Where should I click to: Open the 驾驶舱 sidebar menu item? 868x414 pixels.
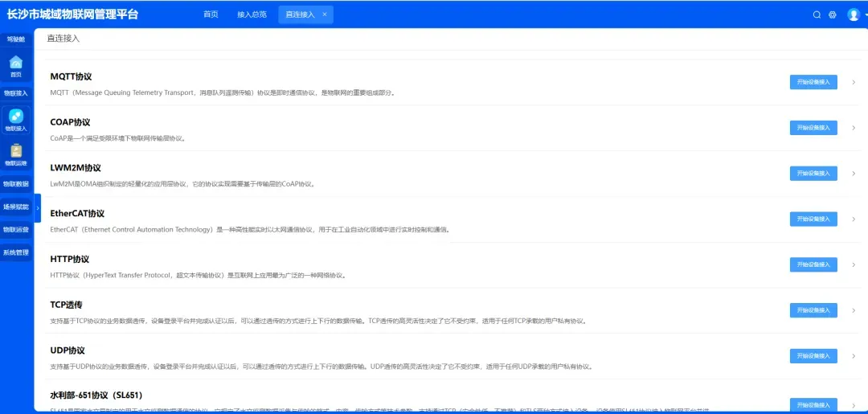(16, 39)
